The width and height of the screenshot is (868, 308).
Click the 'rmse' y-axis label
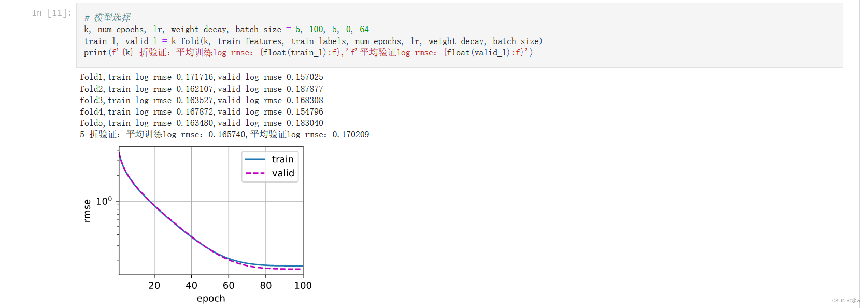87,211
